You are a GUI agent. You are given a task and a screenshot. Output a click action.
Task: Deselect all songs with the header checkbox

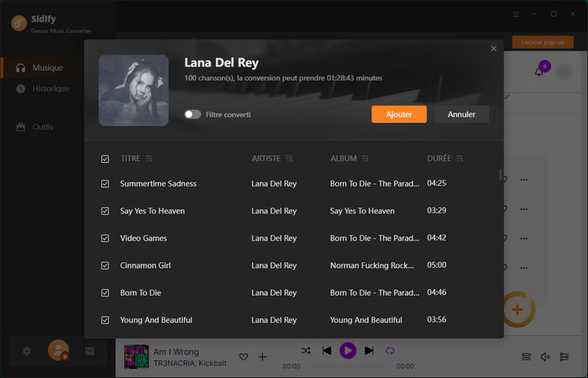point(105,159)
